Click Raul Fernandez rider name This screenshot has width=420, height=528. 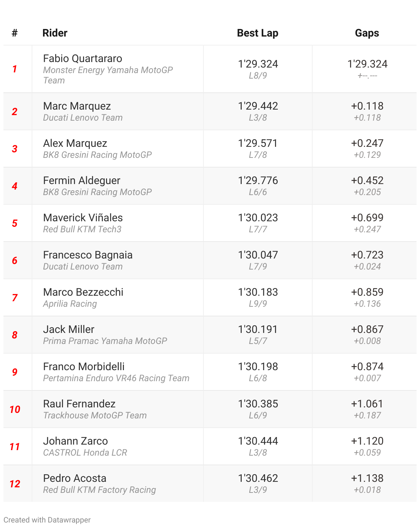[x=79, y=404]
